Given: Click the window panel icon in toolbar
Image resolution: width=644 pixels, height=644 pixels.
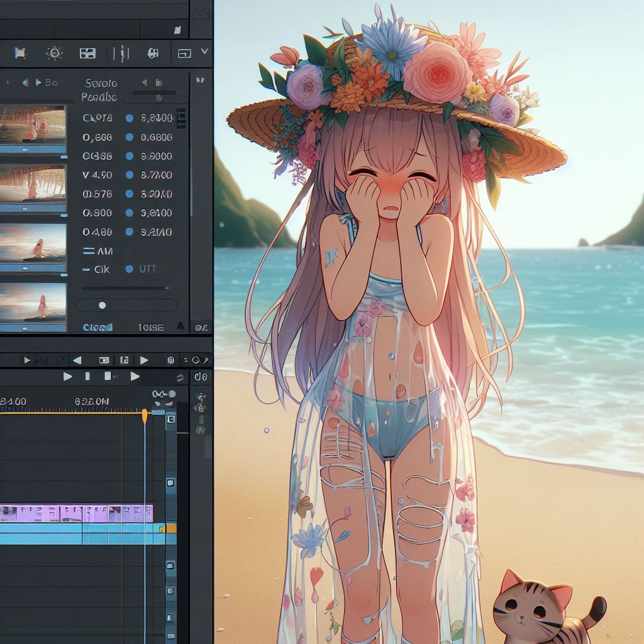Looking at the screenshot, I should click(x=184, y=53).
